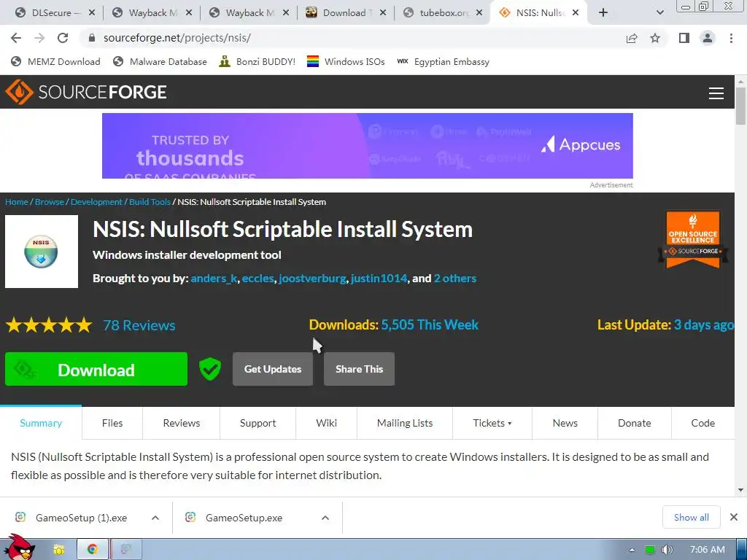Close the tubebox.org tab
Image resolution: width=747 pixels, height=560 pixels.
[479, 13]
